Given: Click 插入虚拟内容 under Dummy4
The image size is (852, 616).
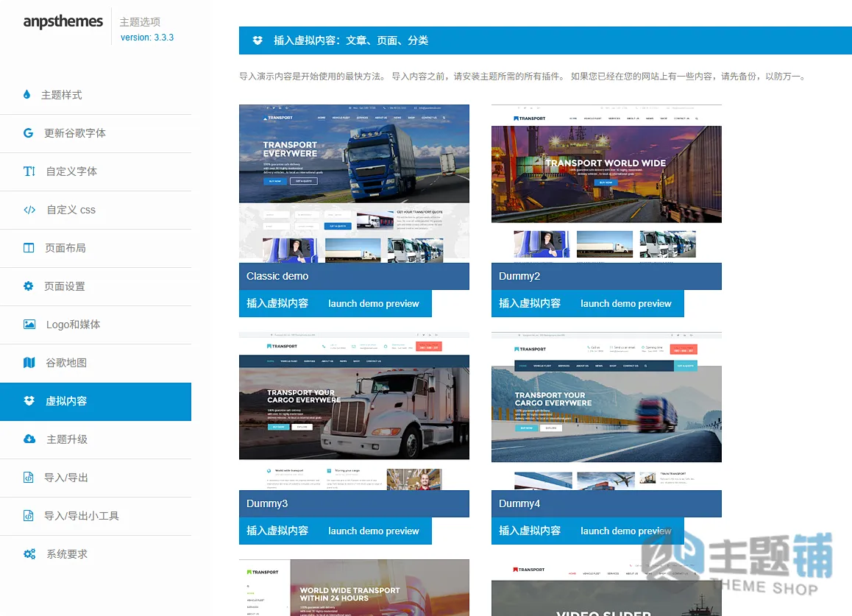Looking at the screenshot, I should (529, 531).
